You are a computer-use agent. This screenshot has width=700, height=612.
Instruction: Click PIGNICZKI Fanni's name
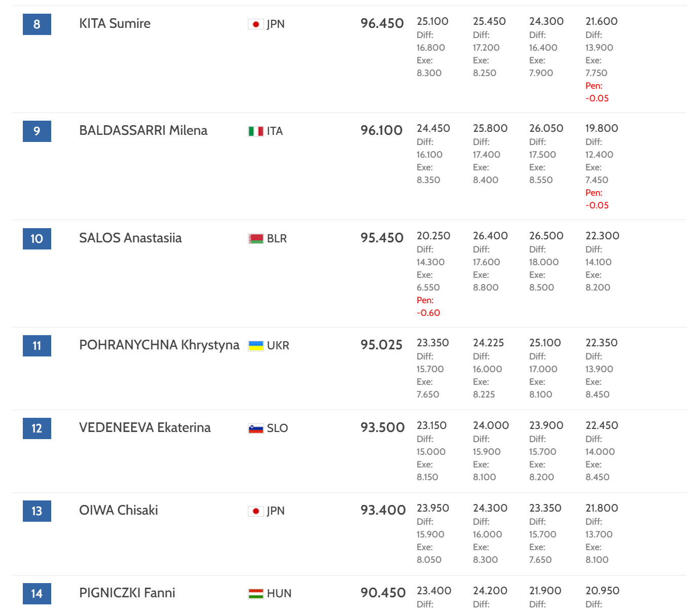tap(127, 593)
